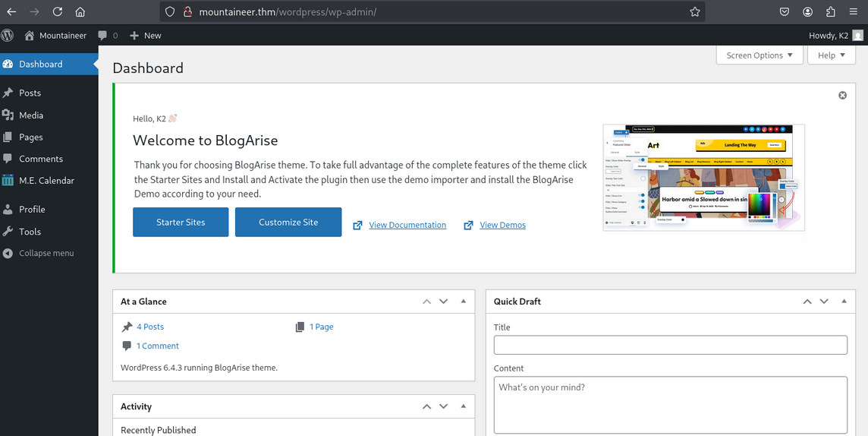Toggle the At a Glance panel collapse
The width and height of the screenshot is (868, 436).
click(x=464, y=302)
